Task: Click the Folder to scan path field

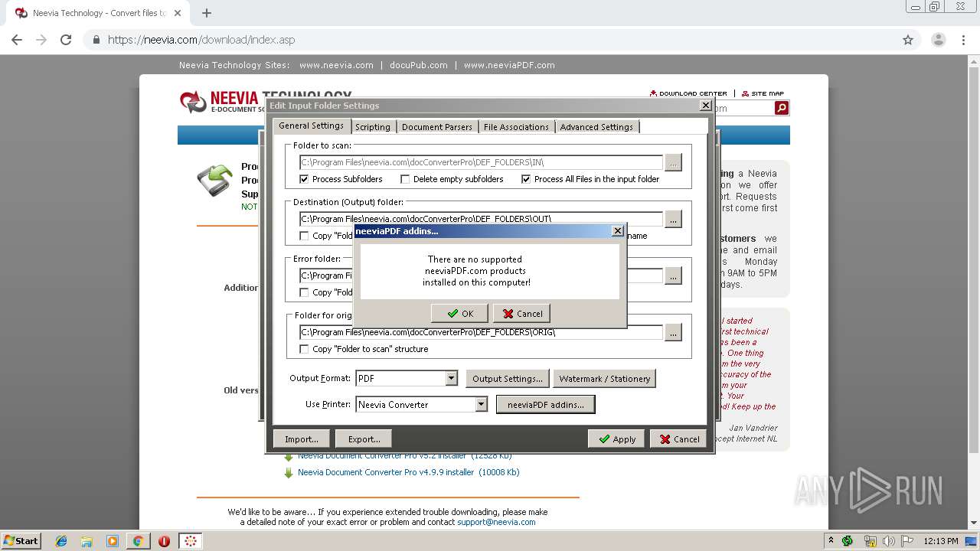Action: (x=481, y=162)
